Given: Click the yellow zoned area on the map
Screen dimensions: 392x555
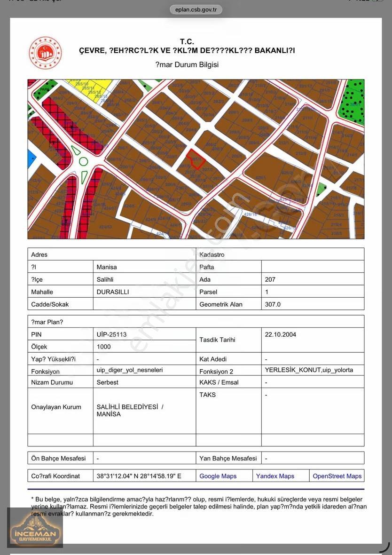Looking at the screenshot, I should coord(91,91).
